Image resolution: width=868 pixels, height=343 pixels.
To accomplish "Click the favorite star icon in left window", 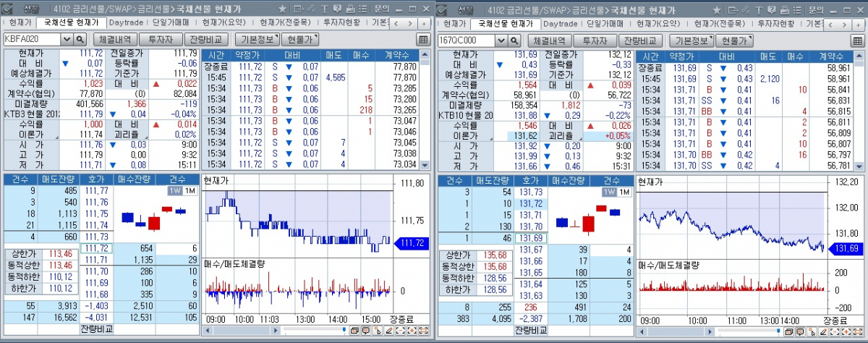I will (x=282, y=9).
